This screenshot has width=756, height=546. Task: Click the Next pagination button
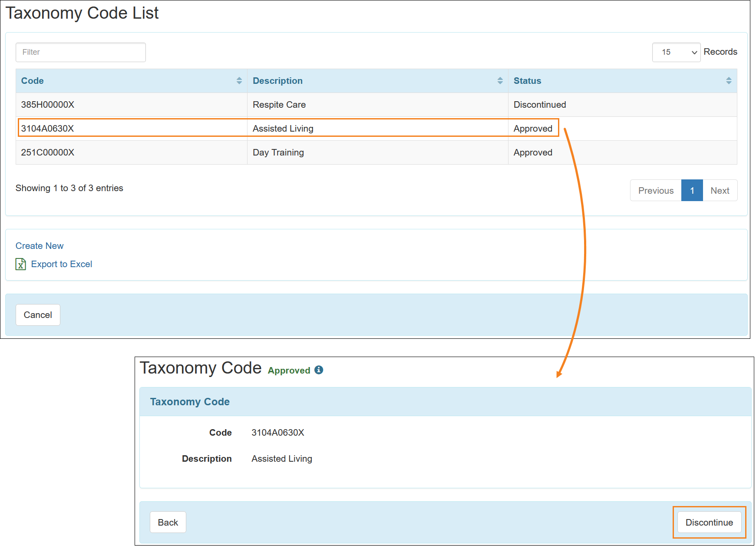pyautogui.click(x=720, y=190)
